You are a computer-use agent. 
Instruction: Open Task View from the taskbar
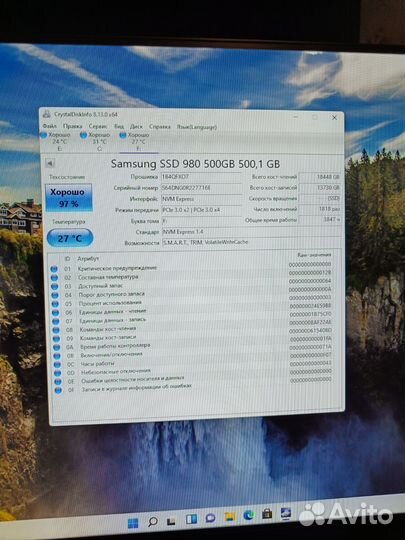point(171,521)
